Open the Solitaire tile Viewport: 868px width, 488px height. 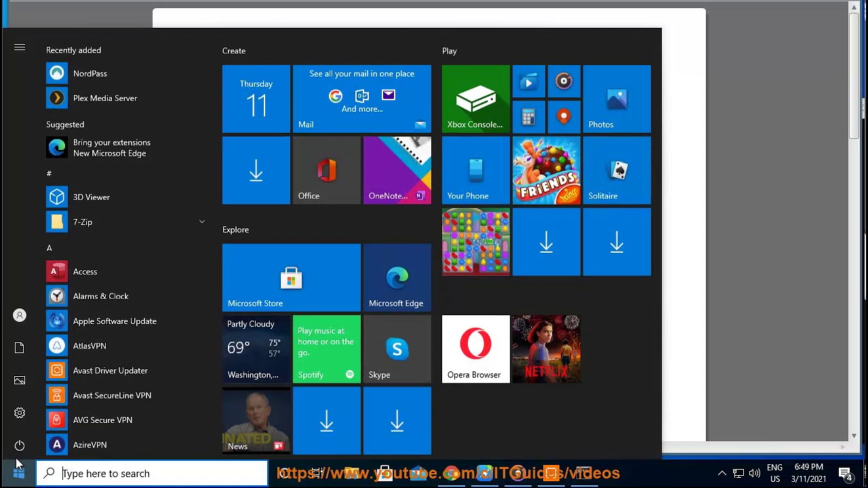[617, 170]
